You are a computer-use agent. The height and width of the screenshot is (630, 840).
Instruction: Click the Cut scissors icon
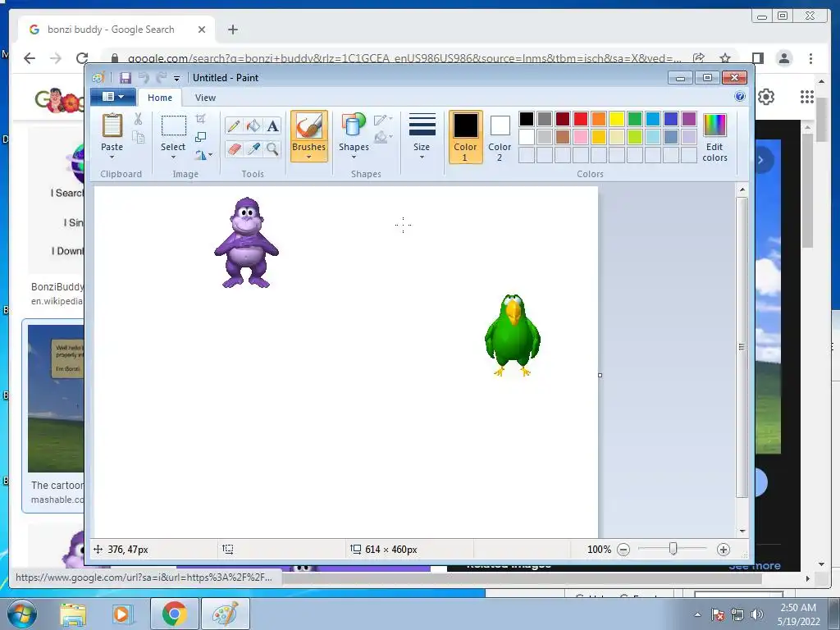tap(138, 119)
